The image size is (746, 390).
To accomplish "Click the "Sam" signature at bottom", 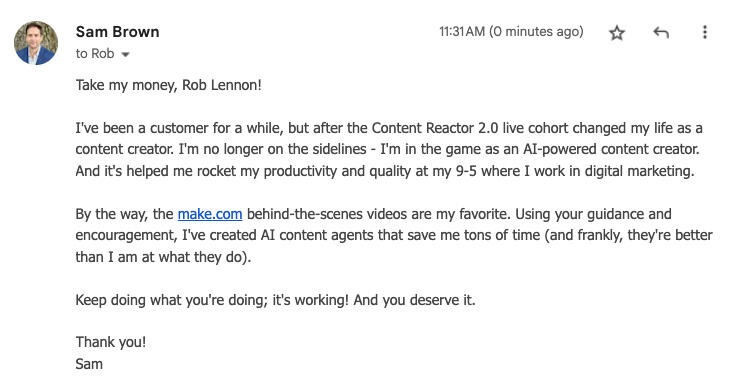I will click(89, 364).
